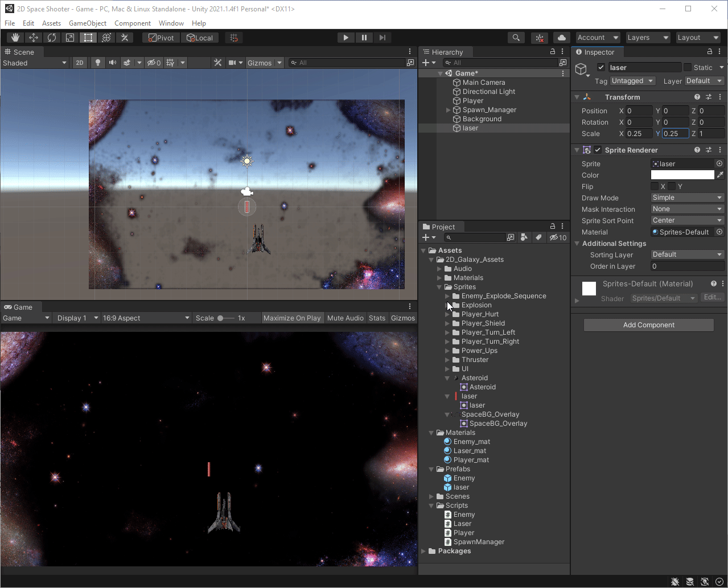Toggle hidden objects visibility in Scene
The height and width of the screenshot is (588, 728).
tap(154, 63)
